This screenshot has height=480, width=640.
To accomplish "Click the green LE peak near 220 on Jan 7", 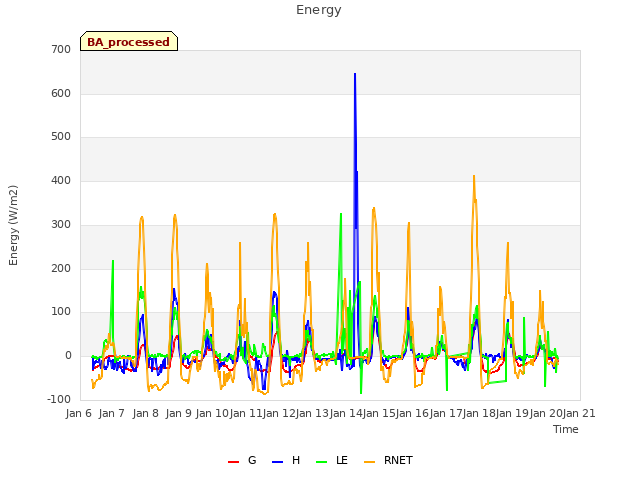I will pos(113,260).
